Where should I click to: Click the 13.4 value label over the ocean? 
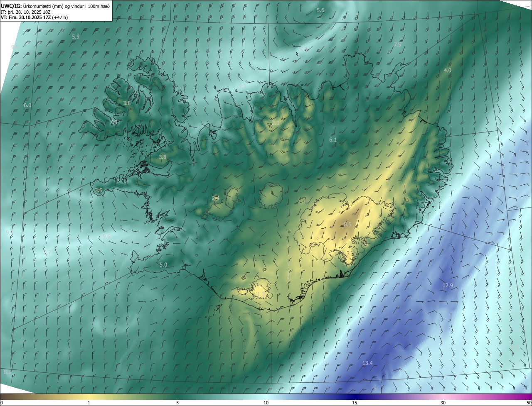[367, 363]
